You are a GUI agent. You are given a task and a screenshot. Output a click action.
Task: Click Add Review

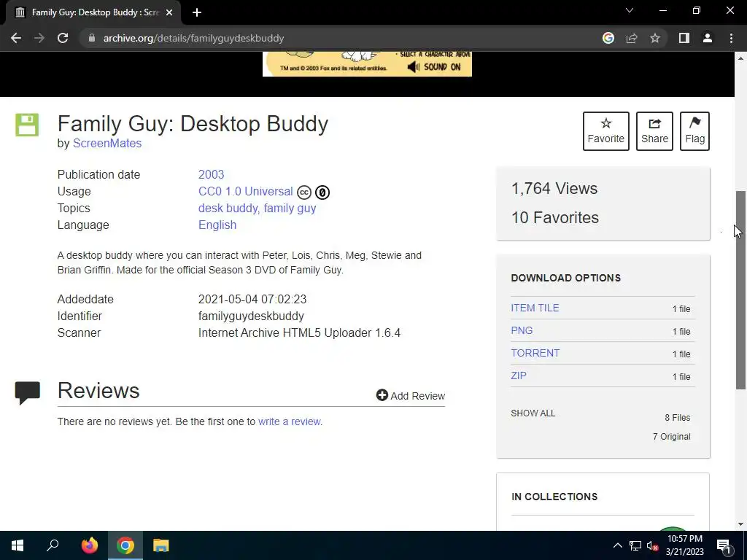(411, 396)
